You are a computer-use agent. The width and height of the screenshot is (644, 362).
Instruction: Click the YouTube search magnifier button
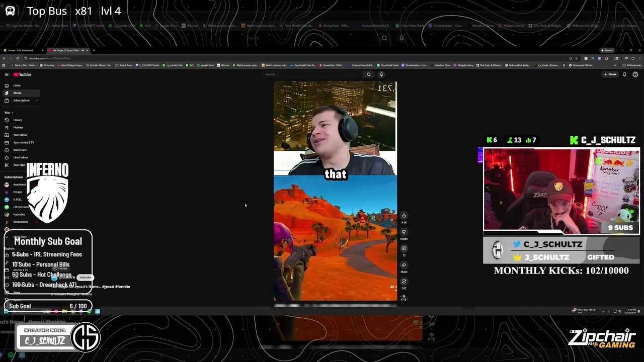[x=369, y=74]
